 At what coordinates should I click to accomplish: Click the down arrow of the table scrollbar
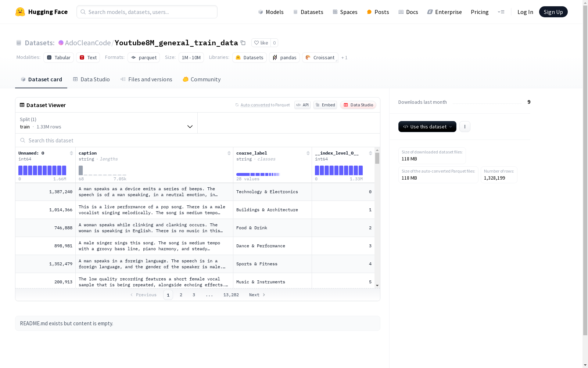coord(377,286)
